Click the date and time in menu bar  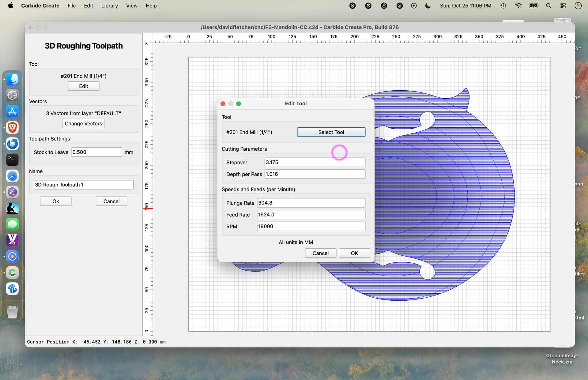466,6
